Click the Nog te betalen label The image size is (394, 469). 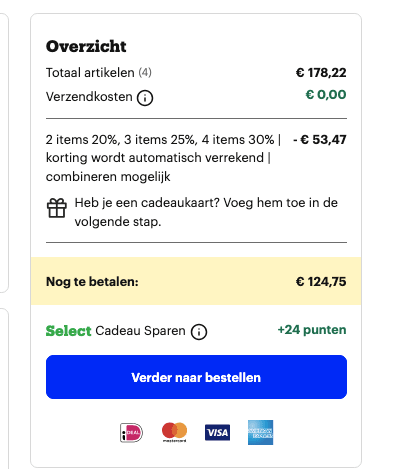pos(92,282)
